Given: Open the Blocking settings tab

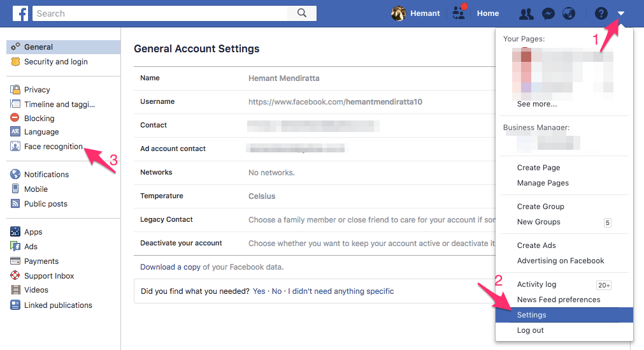Looking at the screenshot, I should (x=39, y=119).
